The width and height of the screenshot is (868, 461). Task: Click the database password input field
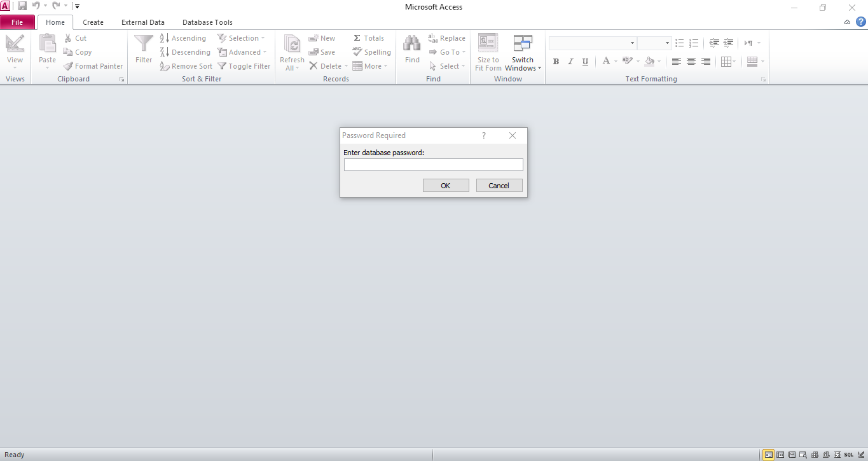[433, 165]
